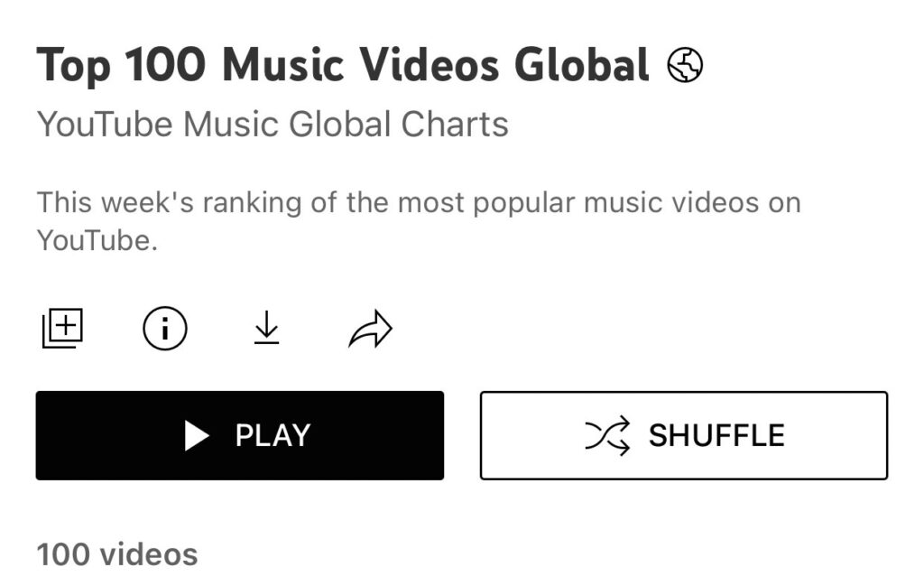Click the word PLAY on the button
The height and width of the screenshot is (586, 924).
coord(273,436)
